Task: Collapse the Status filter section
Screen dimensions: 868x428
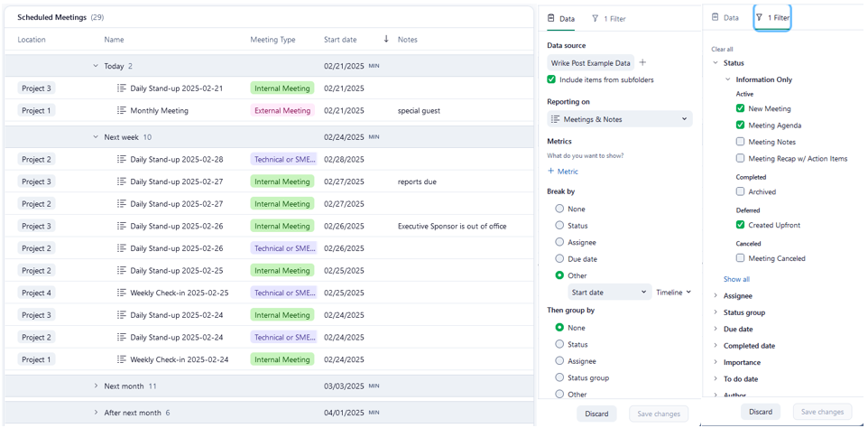Action: 716,63
